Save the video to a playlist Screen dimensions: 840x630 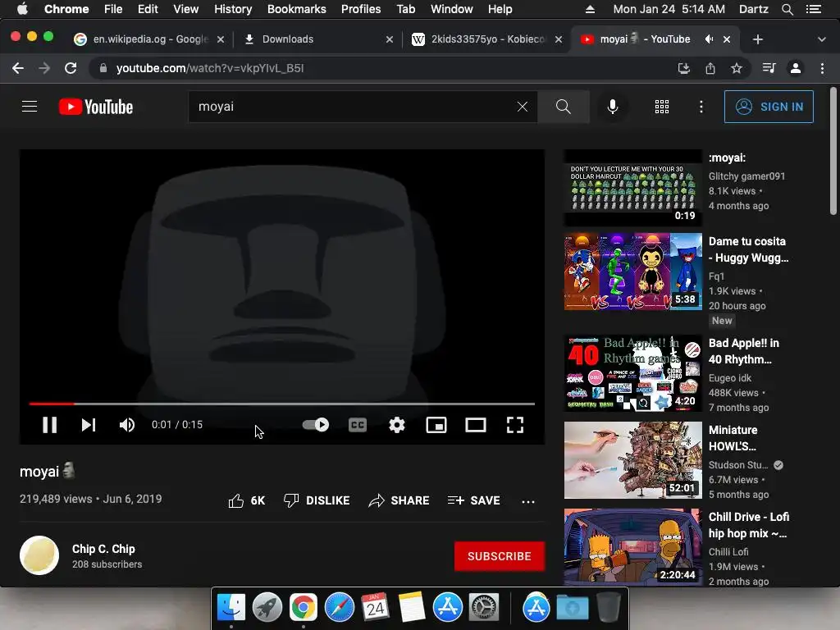click(473, 500)
